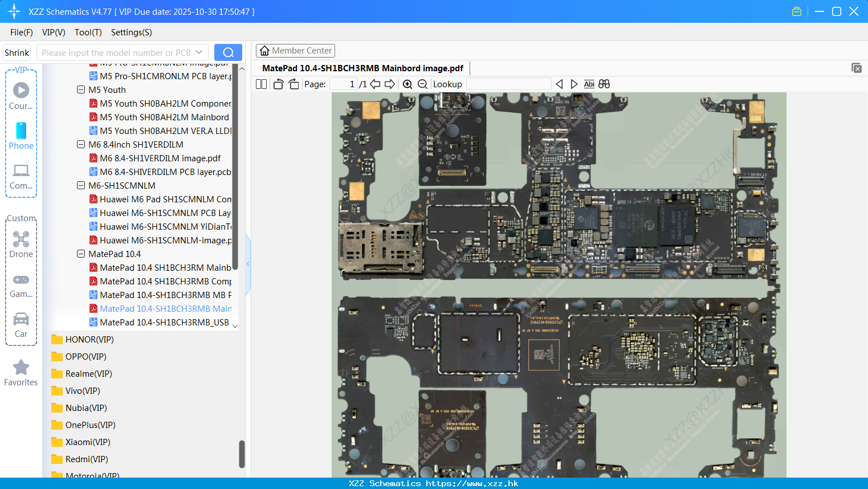Zoom out of the PDF
Image resolution: width=868 pixels, height=489 pixels.
pyautogui.click(x=422, y=84)
